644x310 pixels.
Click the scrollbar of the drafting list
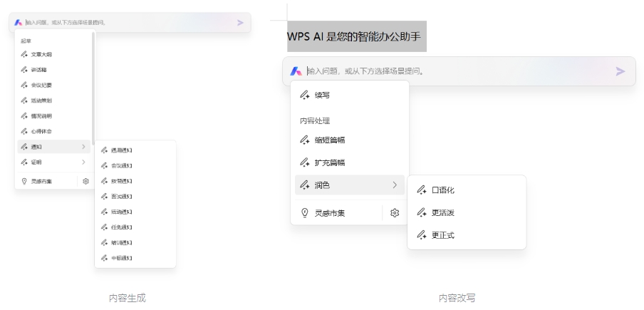(93, 88)
